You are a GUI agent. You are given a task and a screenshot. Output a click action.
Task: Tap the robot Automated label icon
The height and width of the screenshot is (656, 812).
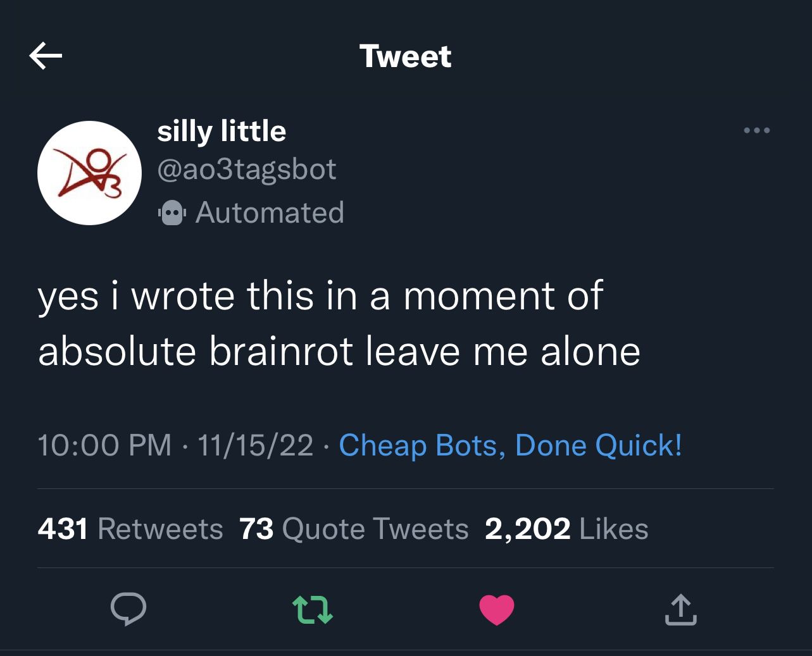pyautogui.click(x=171, y=213)
